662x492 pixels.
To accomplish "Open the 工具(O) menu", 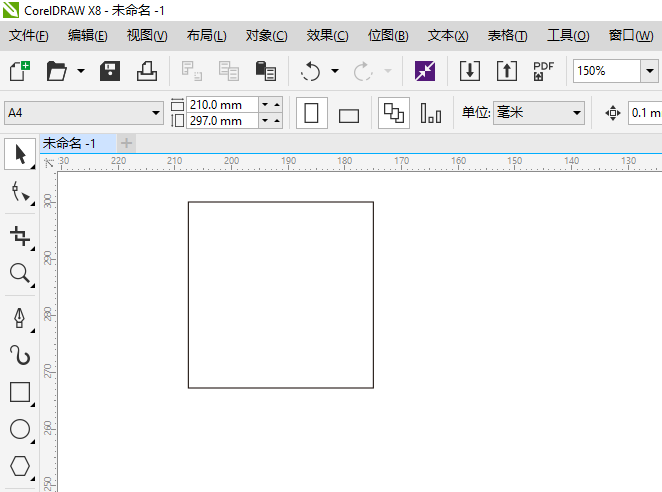I will pyautogui.click(x=568, y=35).
